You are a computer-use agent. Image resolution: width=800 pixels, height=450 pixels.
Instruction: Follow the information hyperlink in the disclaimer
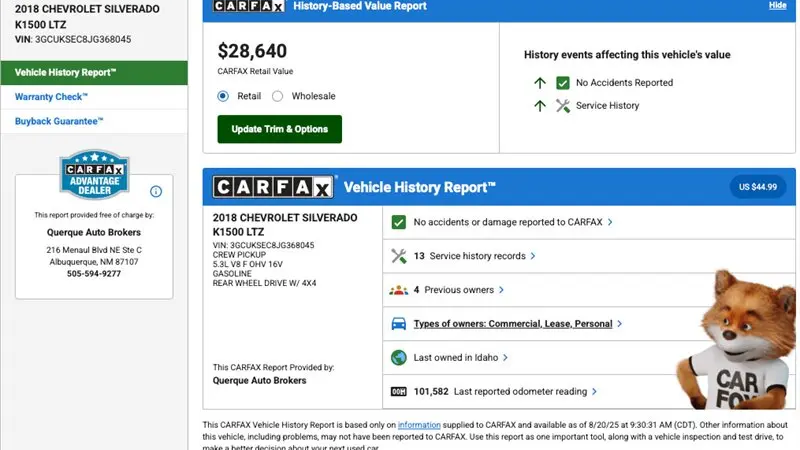click(x=419, y=425)
